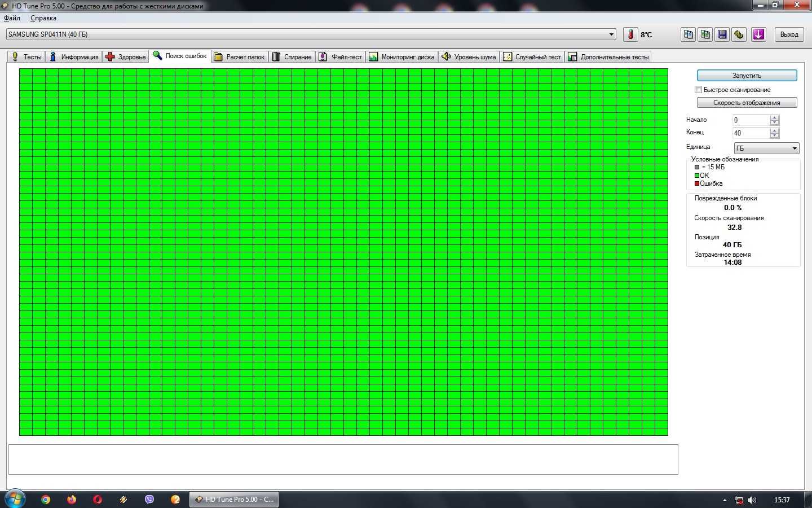The width and height of the screenshot is (812, 508).
Task: Click the 15:37 taskbar clock
Action: (782, 500)
